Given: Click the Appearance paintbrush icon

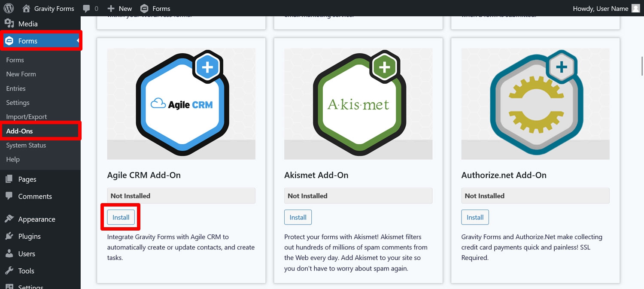Looking at the screenshot, I should pos(9,219).
